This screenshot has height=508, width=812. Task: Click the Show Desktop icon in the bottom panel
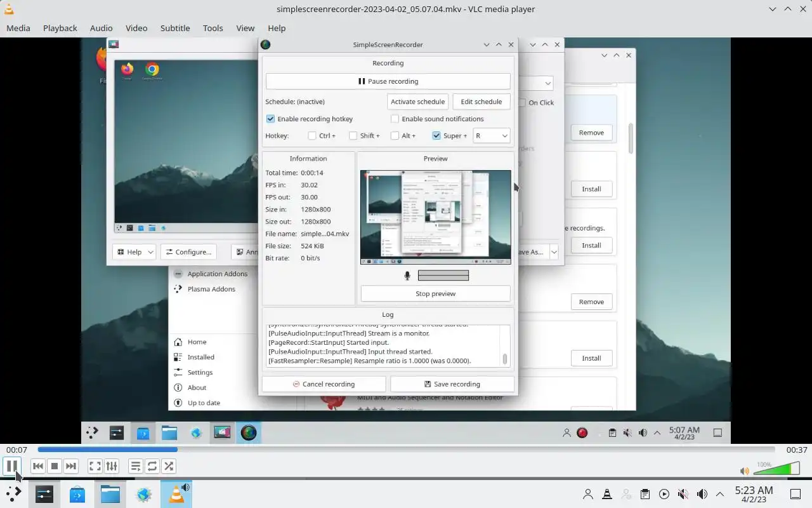pos(796,494)
